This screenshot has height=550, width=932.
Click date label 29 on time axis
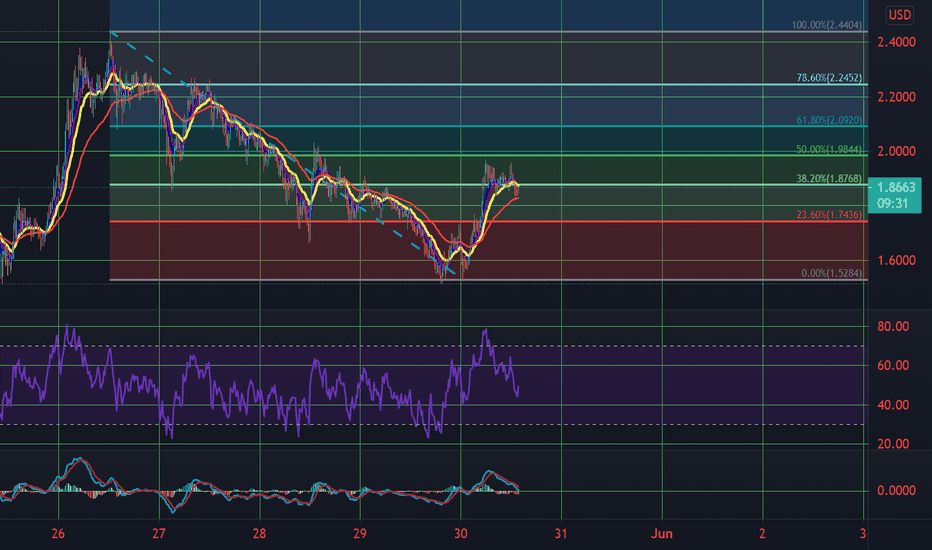(x=360, y=533)
